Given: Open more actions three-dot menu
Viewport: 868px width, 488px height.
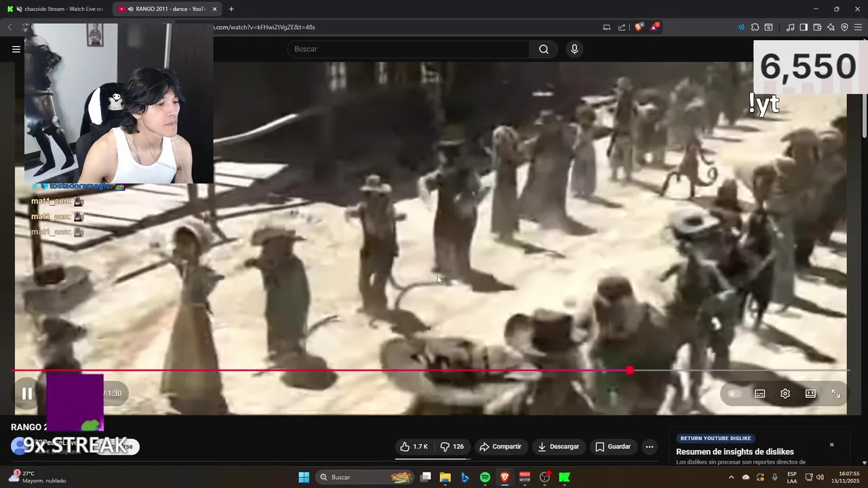Looking at the screenshot, I should [x=649, y=447].
